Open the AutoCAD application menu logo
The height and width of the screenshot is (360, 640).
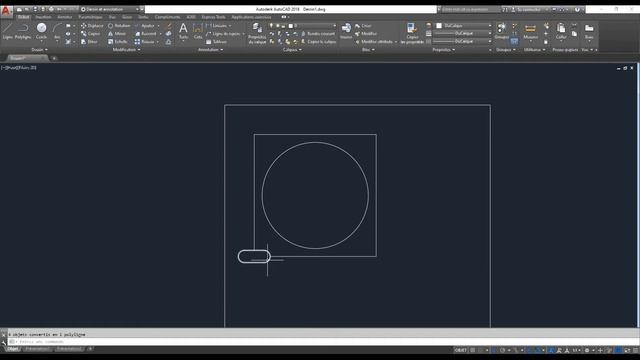[x=6, y=11]
